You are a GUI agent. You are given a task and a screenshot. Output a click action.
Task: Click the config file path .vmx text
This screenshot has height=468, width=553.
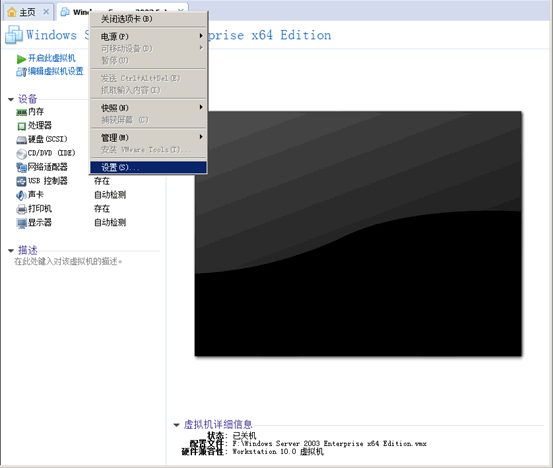[x=329, y=444]
